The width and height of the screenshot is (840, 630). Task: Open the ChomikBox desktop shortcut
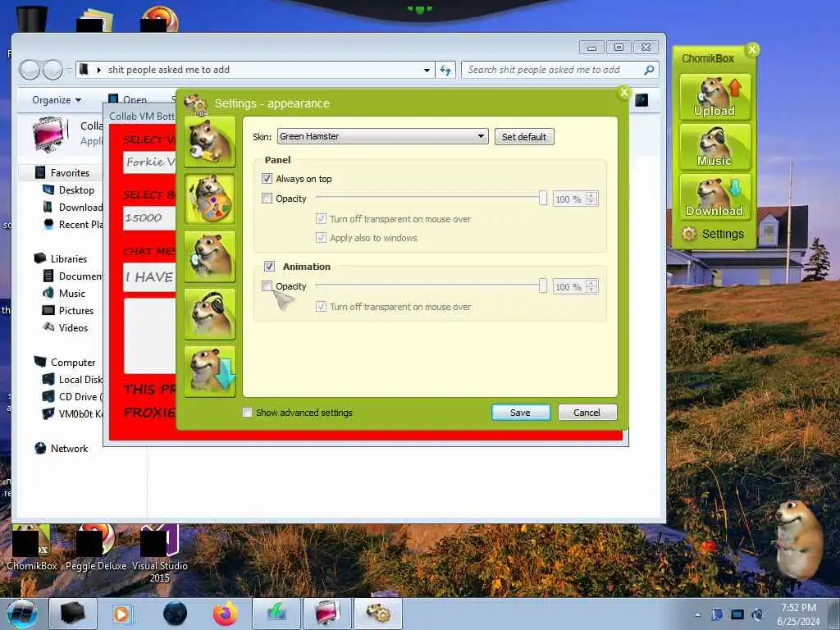(x=32, y=549)
